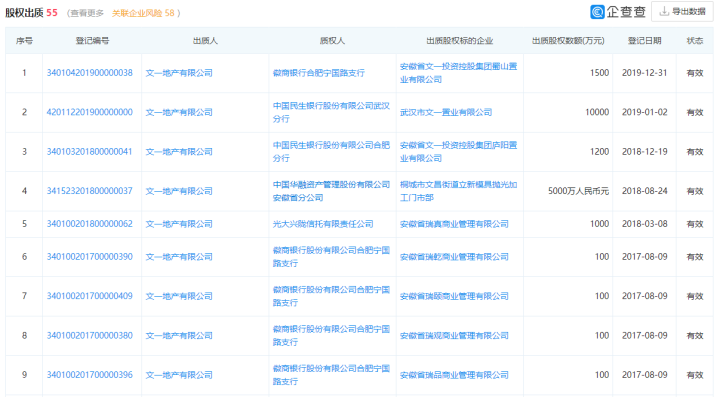The width and height of the screenshot is (720, 397).
Task: Open registration number 340100201700000396
Action: pos(90,375)
